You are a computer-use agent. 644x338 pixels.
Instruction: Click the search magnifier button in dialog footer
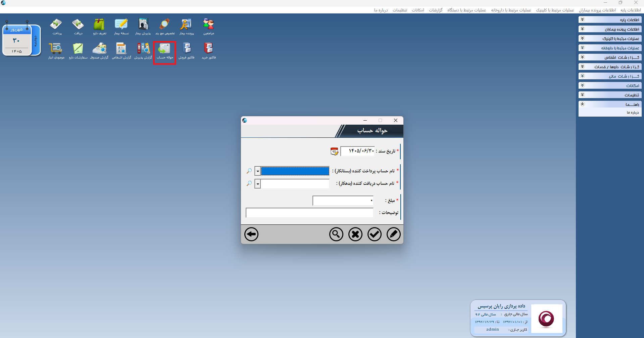click(336, 234)
